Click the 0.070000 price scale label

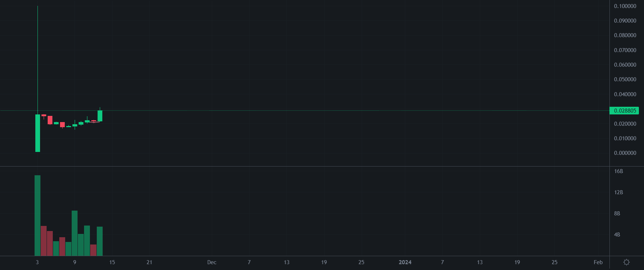(625, 50)
